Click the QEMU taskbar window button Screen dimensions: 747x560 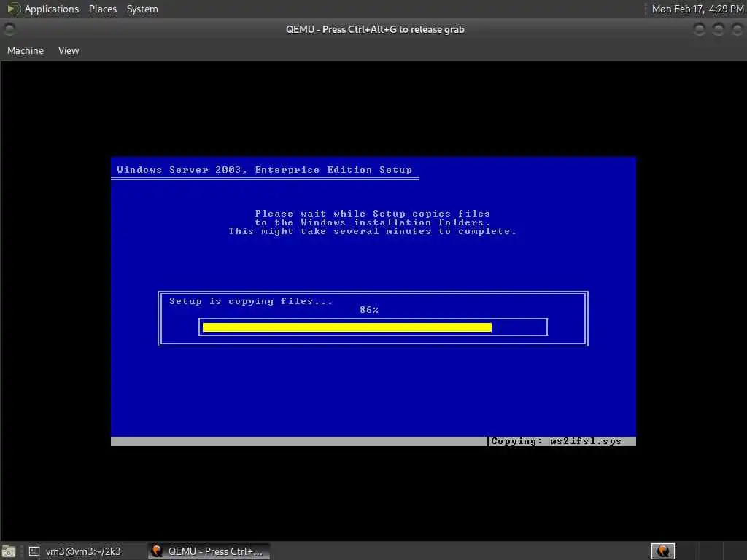(x=208, y=551)
